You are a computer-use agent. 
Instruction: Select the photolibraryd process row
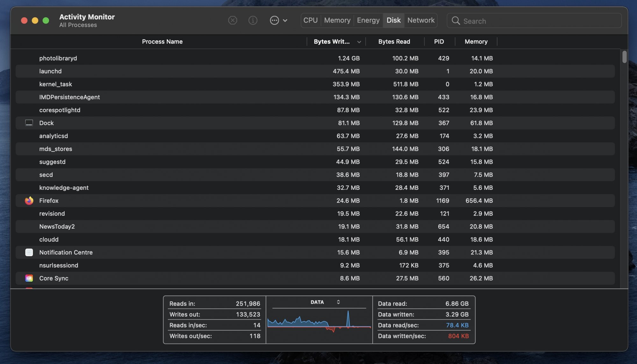[191, 58]
